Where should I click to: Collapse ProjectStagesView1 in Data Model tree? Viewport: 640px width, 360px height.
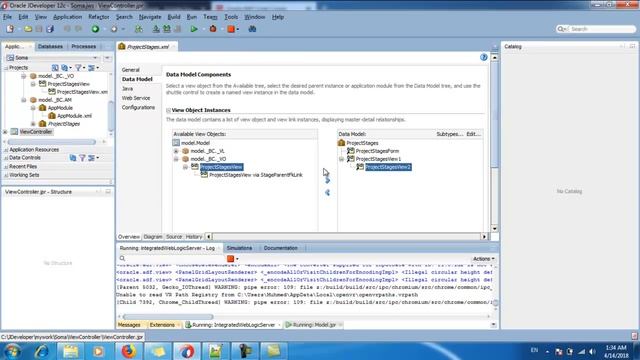[x=342, y=159]
